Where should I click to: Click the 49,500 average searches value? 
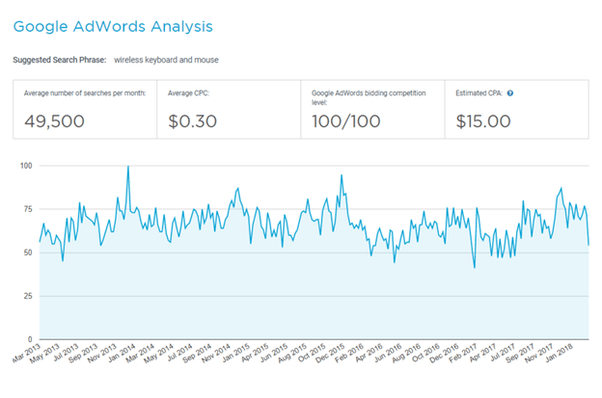point(54,121)
